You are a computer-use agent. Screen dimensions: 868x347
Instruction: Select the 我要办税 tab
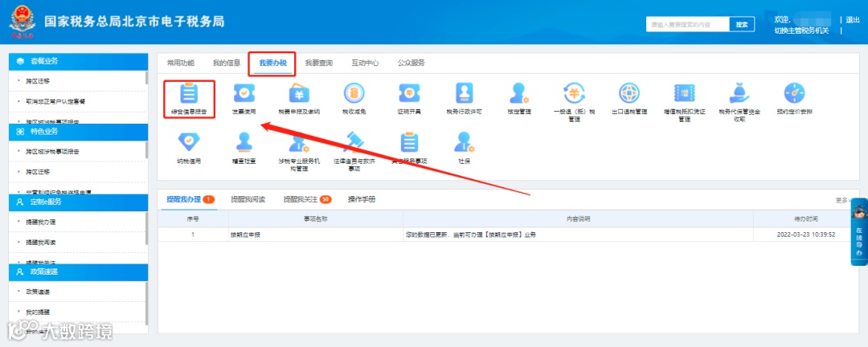click(272, 63)
